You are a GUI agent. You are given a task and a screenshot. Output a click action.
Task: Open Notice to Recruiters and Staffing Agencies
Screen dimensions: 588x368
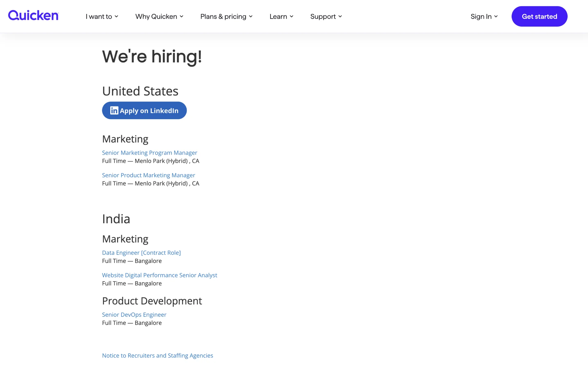tap(157, 355)
